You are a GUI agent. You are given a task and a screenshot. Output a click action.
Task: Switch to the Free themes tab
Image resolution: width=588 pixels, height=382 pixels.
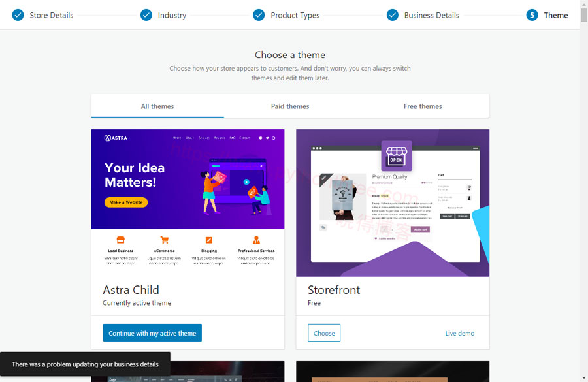(422, 106)
